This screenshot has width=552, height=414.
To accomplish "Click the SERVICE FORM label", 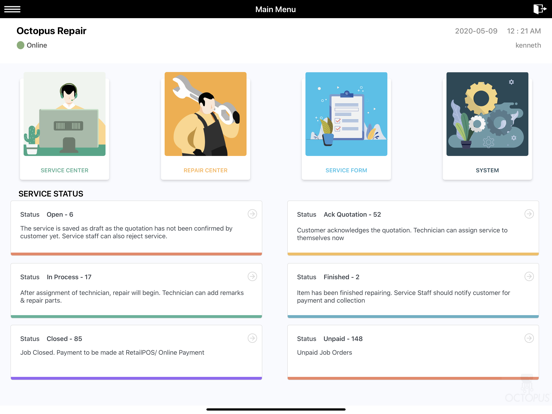I will click(346, 170).
